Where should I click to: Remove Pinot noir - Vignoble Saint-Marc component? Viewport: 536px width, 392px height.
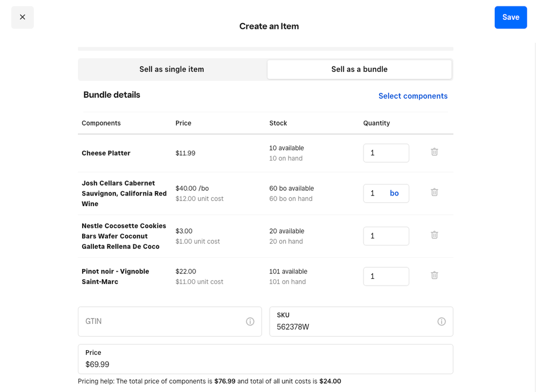coord(434,275)
